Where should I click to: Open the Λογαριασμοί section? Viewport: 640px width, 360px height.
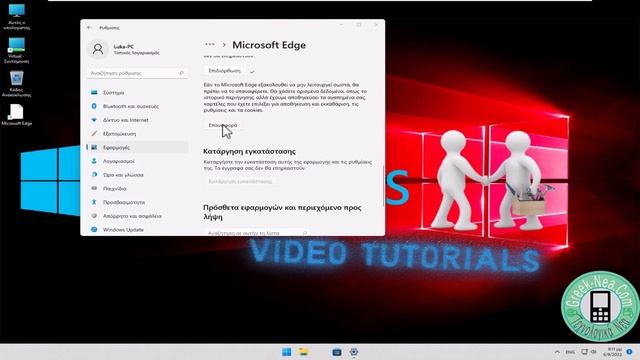point(137,161)
